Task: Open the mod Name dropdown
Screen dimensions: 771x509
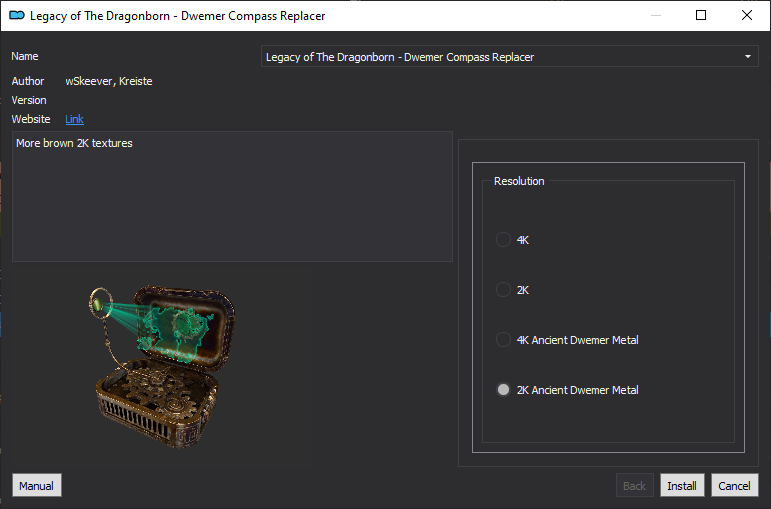Action: [x=509, y=57]
